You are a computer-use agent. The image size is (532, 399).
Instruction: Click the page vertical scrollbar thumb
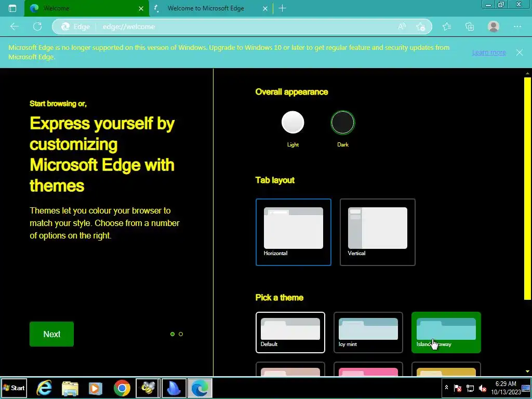(x=527, y=188)
